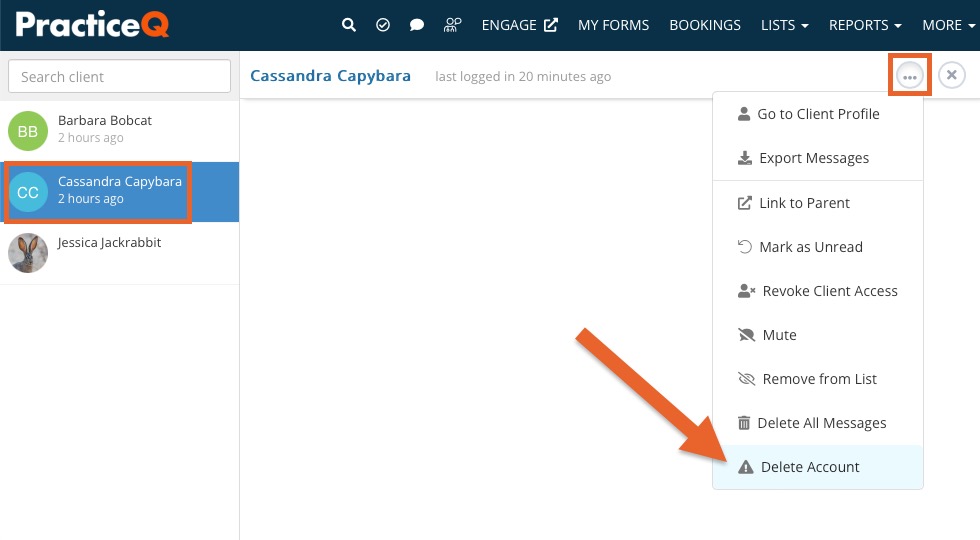Click the user-x icon beside Revoke Client Access
The image size is (980, 540).
tap(746, 291)
